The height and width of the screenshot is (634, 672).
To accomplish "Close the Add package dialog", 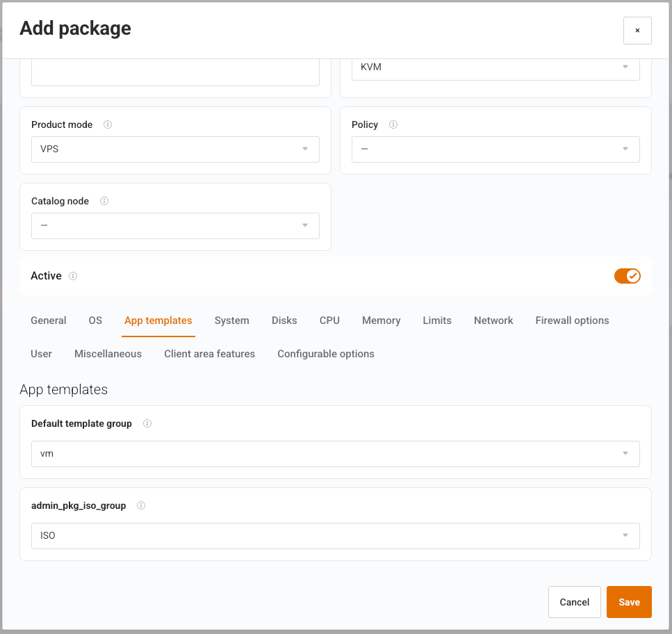I will point(637,31).
